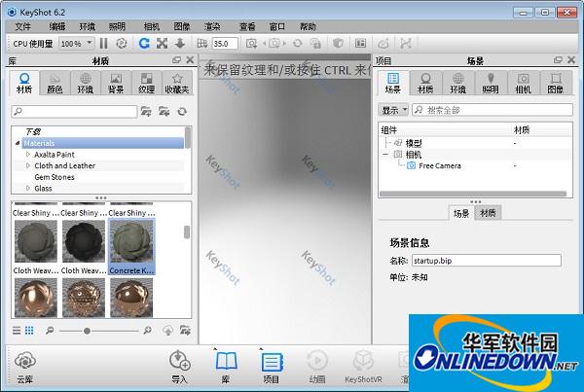
Task: Open the project Camera tab
Action: [523, 83]
